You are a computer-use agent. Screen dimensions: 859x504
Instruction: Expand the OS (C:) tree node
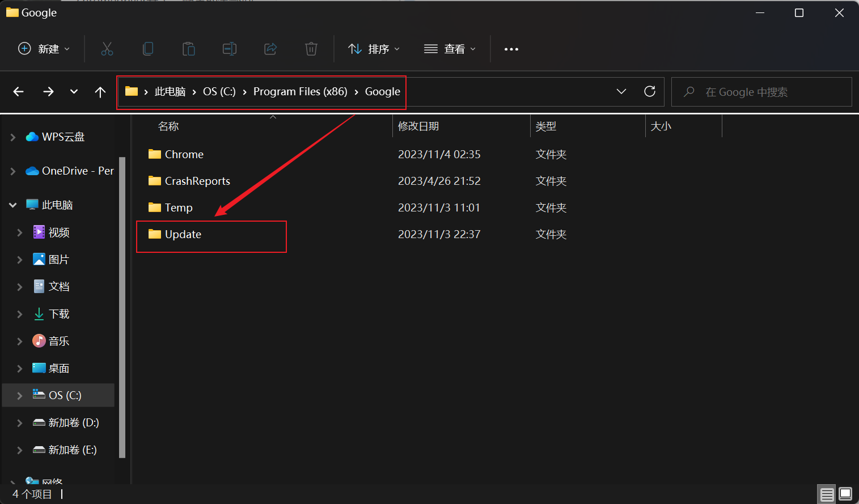(x=20, y=395)
